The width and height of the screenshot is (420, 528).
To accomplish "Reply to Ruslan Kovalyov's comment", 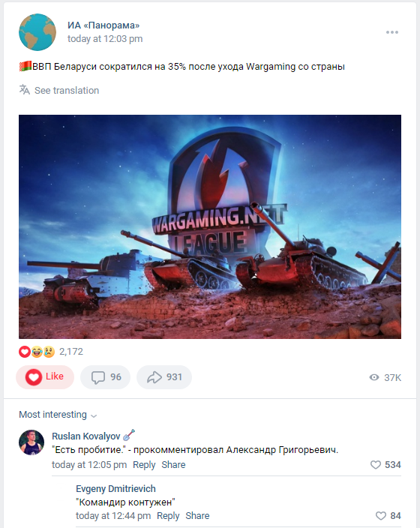I will [144, 465].
